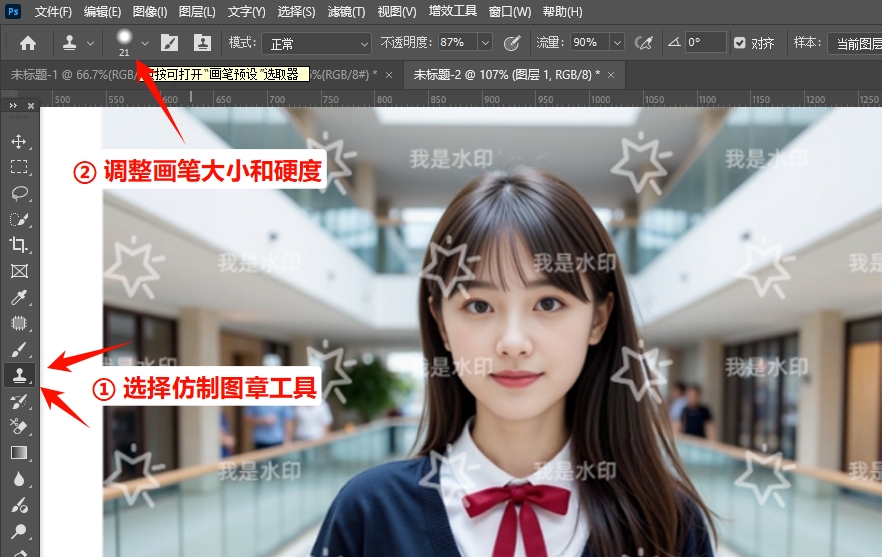
Task: Open the 文件(F) menu
Action: pos(53,12)
